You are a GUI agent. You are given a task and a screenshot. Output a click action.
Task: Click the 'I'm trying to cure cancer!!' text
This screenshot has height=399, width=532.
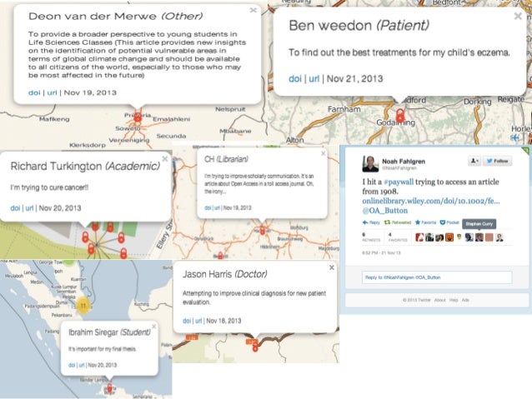pyautogui.click(x=49, y=187)
